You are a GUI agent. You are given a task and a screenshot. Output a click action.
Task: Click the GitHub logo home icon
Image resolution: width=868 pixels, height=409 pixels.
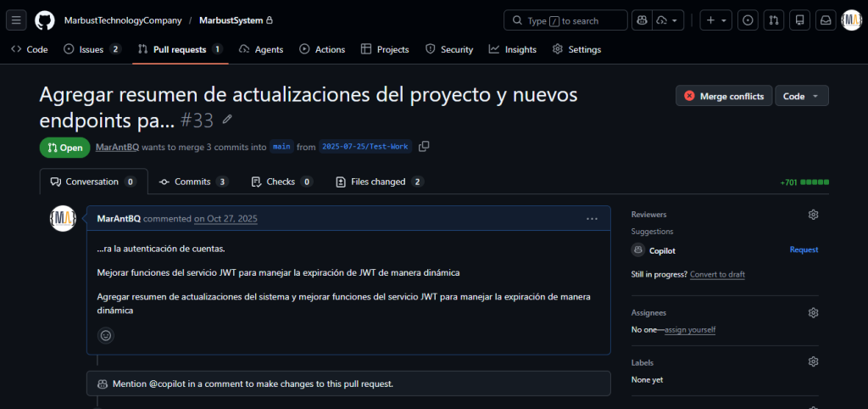tap(45, 20)
